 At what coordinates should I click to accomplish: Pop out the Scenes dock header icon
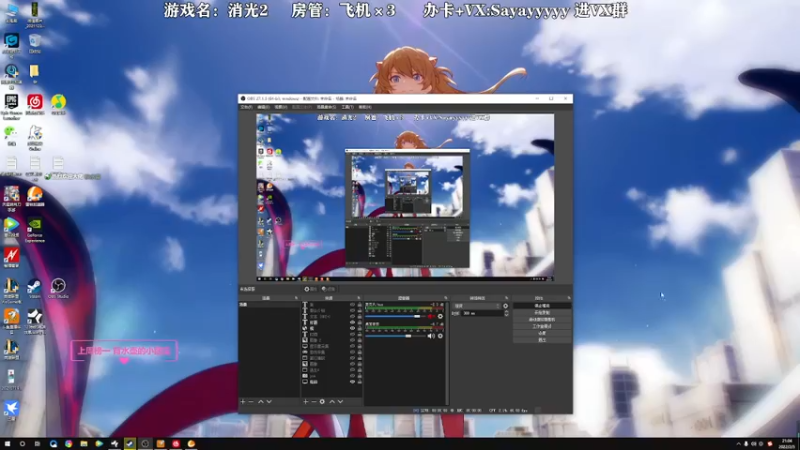(x=296, y=298)
